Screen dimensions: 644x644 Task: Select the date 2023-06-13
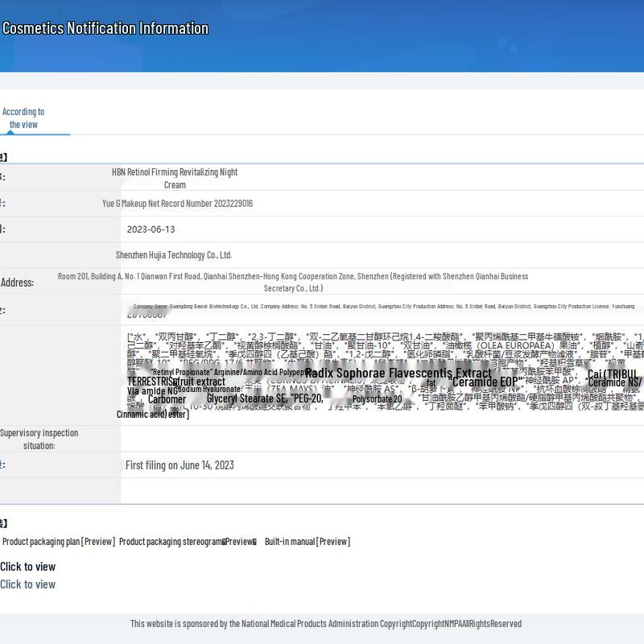click(151, 229)
